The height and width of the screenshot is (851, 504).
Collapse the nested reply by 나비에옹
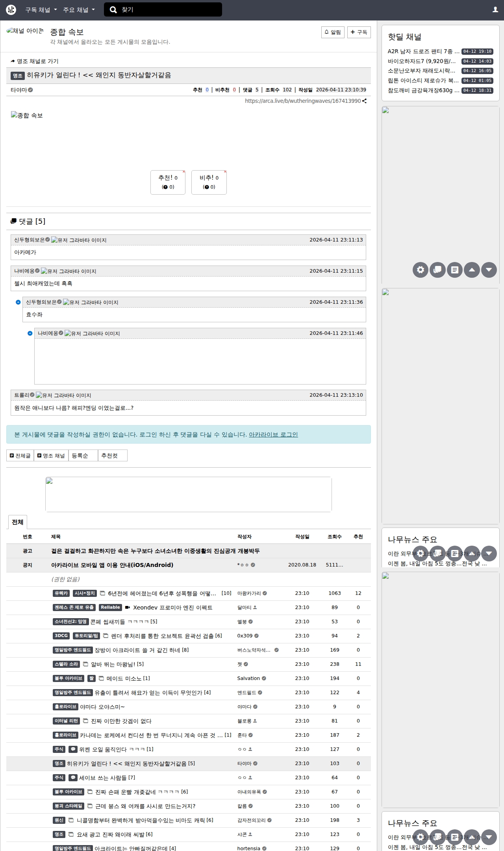(30, 333)
